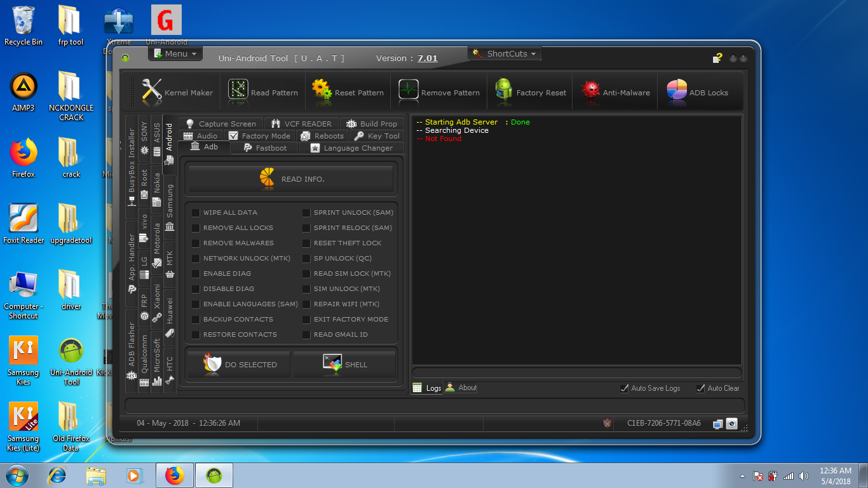Click the shield icon in the status bar
This screenshot has height=488, width=868.
click(x=607, y=423)
